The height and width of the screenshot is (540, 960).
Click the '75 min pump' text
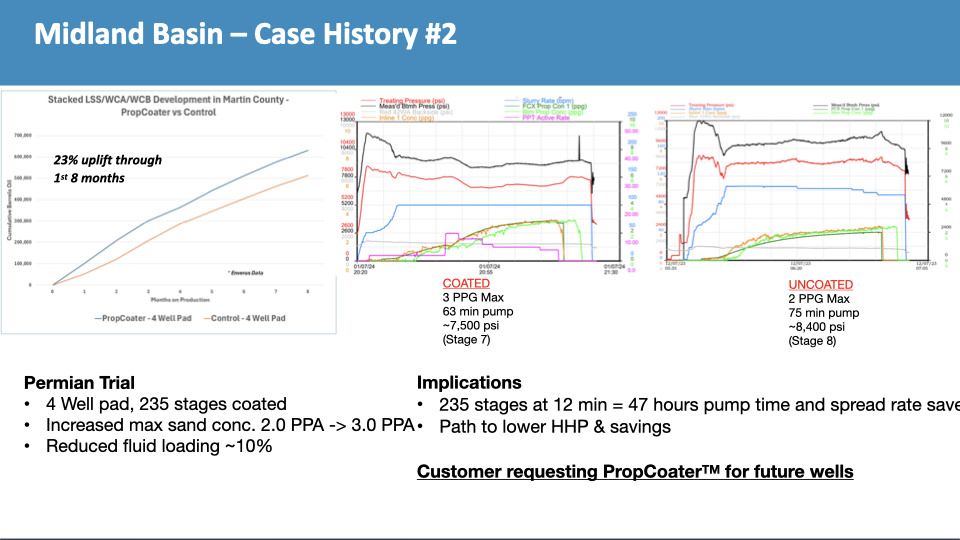click(x=823, y=313)
